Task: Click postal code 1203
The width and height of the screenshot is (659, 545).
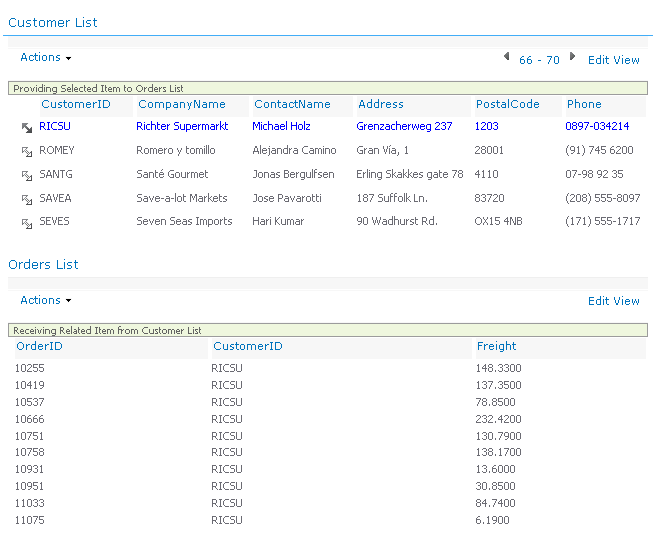Action: coord(486,126)
